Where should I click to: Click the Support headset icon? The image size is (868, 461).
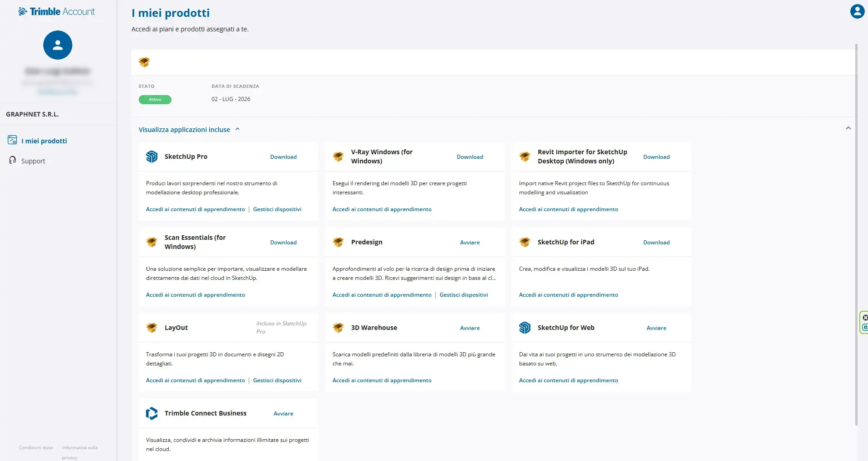coord(13,160)
